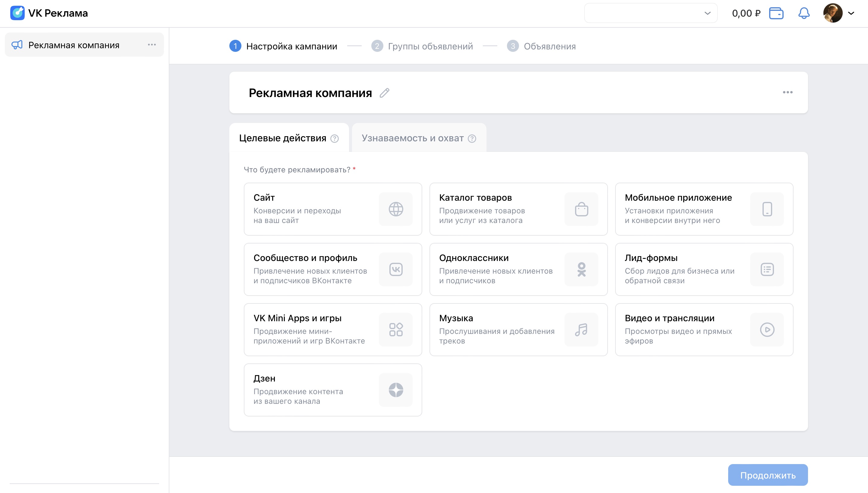The image size is (868, 493).
Task: Select the Каталог товаров shopping bag icon
Action: click(x=581, y=209)
